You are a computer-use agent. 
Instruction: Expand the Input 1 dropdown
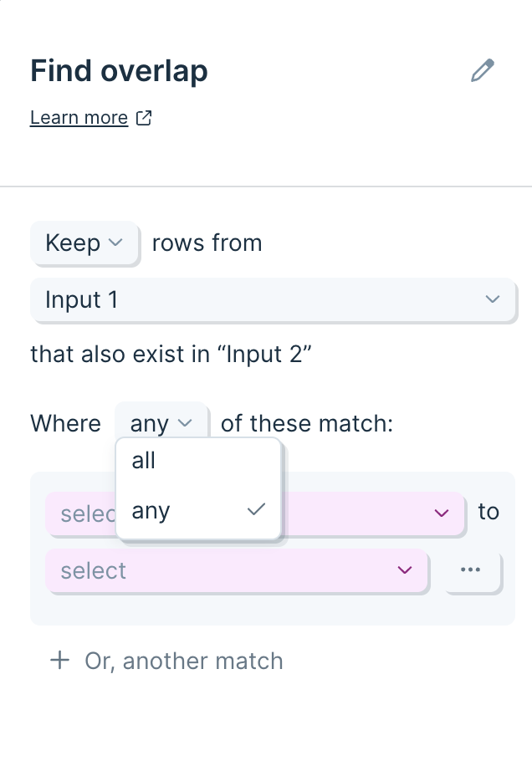pos(273,299)
